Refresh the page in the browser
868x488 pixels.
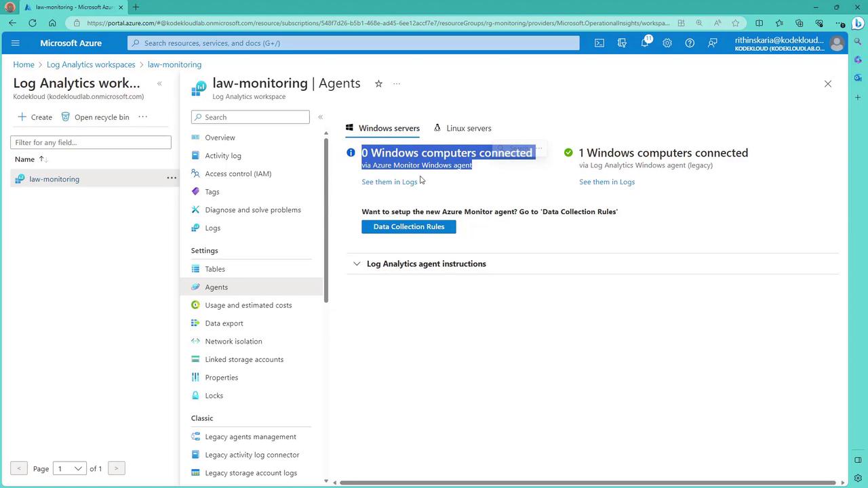click(33, 23)
